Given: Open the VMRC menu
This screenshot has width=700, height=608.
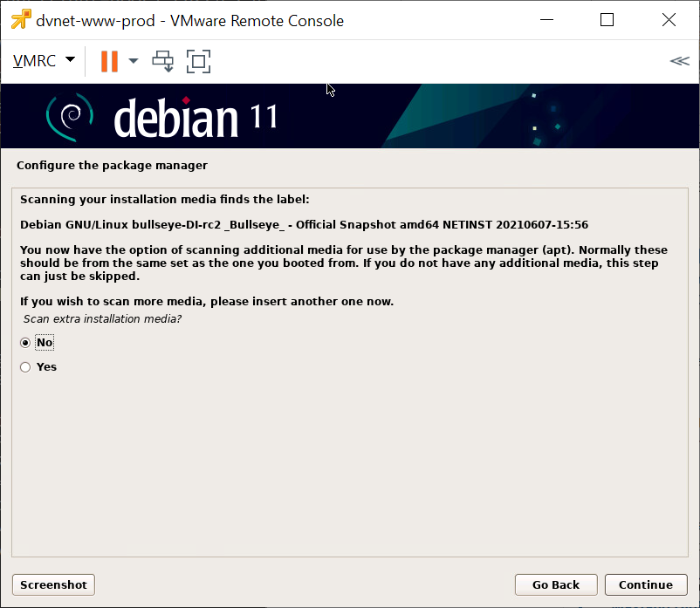Looking at the screenshot, I should (35, 61).
